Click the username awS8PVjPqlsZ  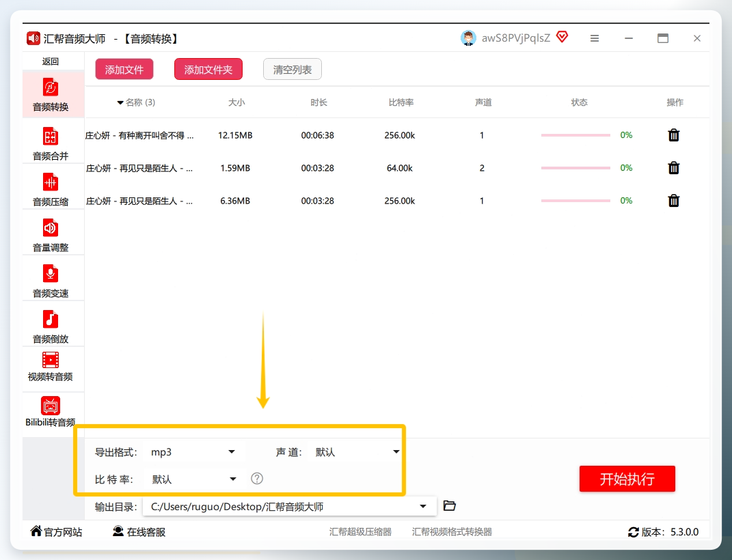(x=516, y=38)
